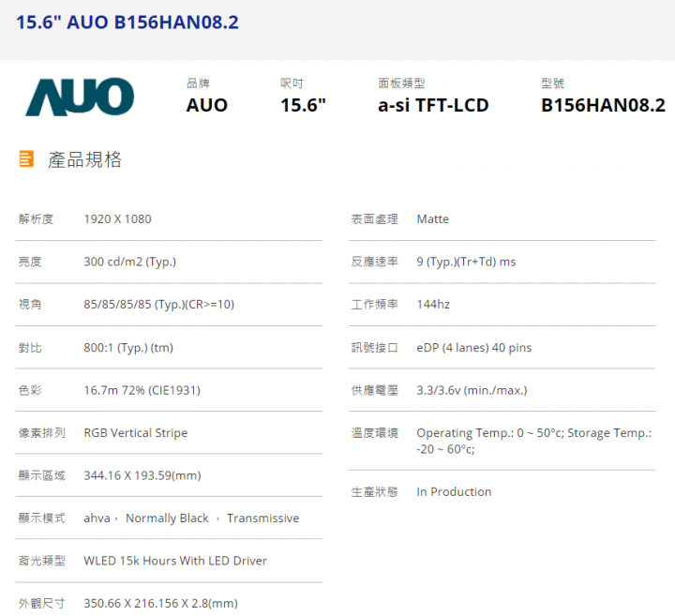Click the 像素排列 row label
Viewport: 675px width, 616px height.
coord(42,432)
